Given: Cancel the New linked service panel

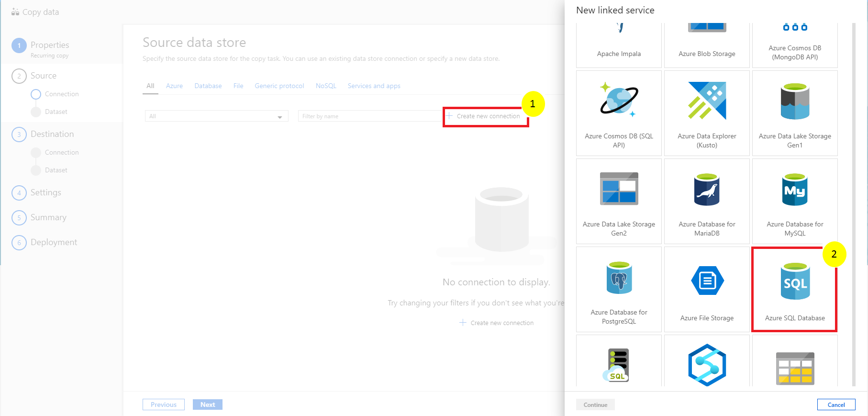Looking at the screenshot, I should (x=836, y=405).
